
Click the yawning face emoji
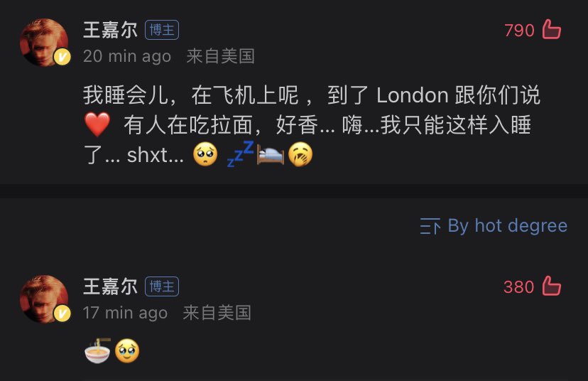[300, 154]
